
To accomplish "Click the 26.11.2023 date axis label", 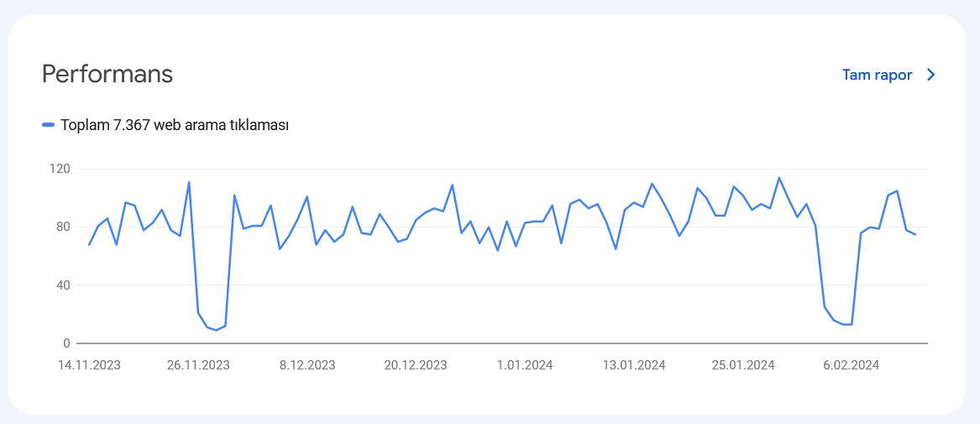I will click(198, 365).
